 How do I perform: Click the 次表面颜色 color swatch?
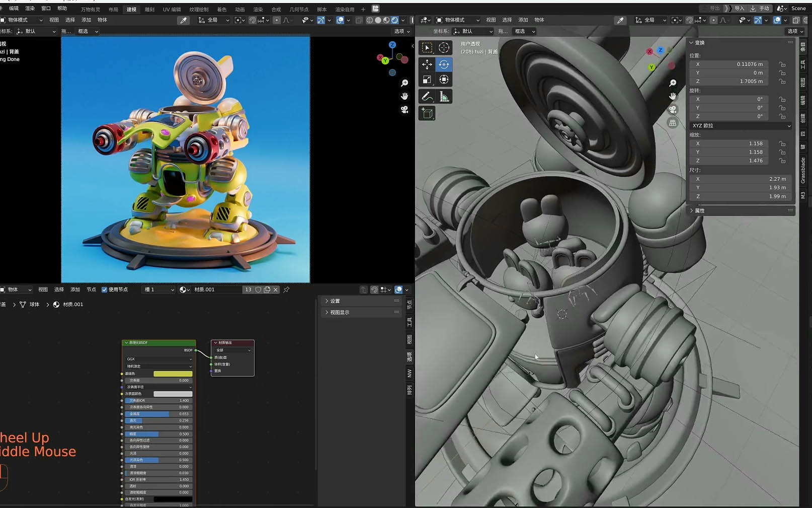click(173, 394)
